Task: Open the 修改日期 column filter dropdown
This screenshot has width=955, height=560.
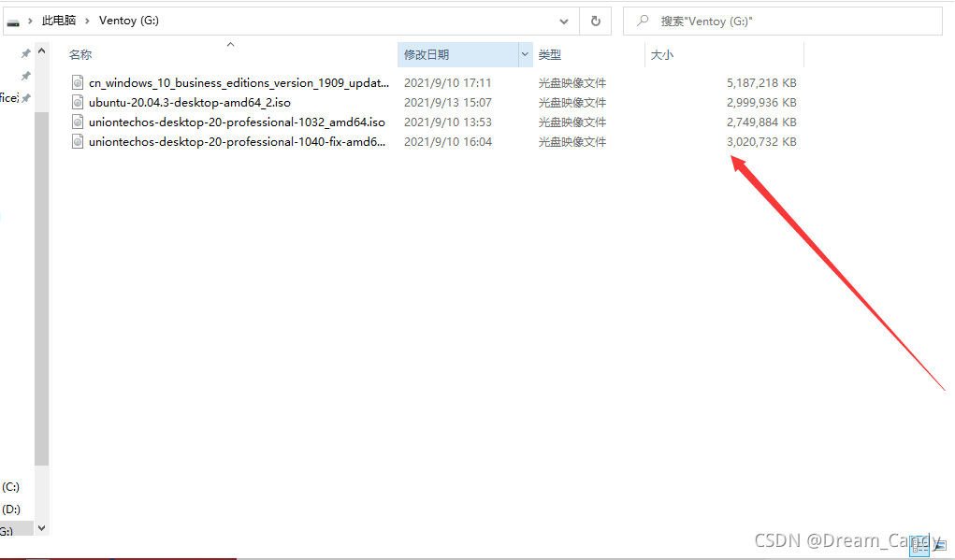Action: (x=525, y=55)
